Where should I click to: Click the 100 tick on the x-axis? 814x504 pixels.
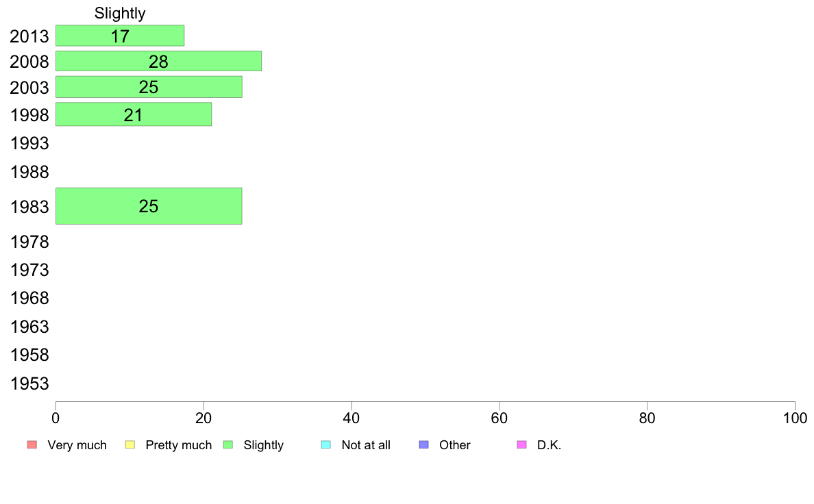pos(795,418)
